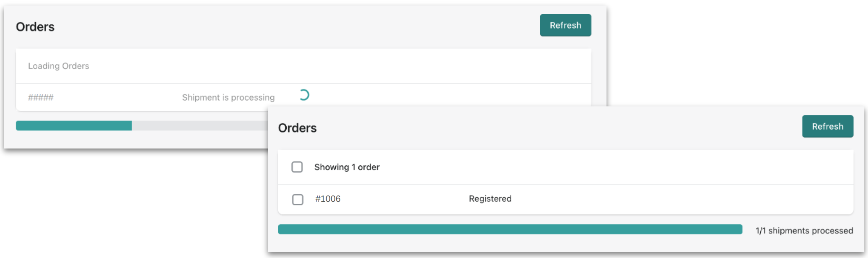This screenshot has height=258, width=868.
Task: Click the partial progress bar in the front panel
Action: coord(73,125)
